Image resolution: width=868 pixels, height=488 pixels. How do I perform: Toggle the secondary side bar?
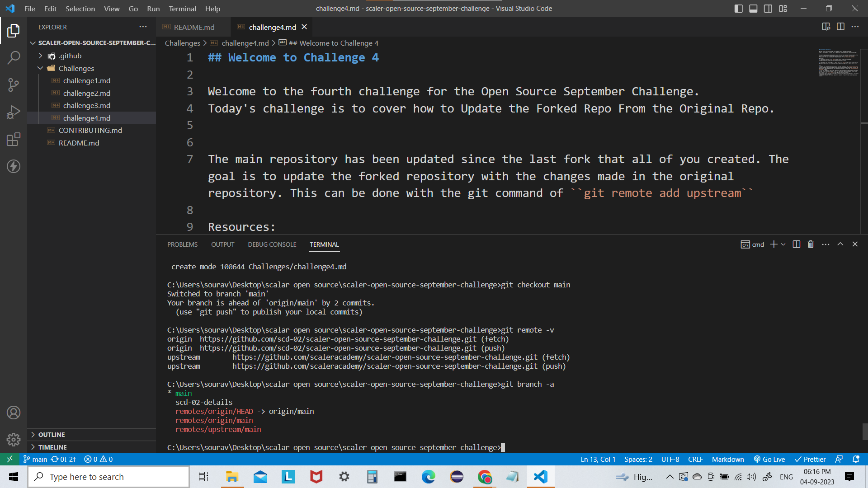pyautogui.click(x=768, y=8)
